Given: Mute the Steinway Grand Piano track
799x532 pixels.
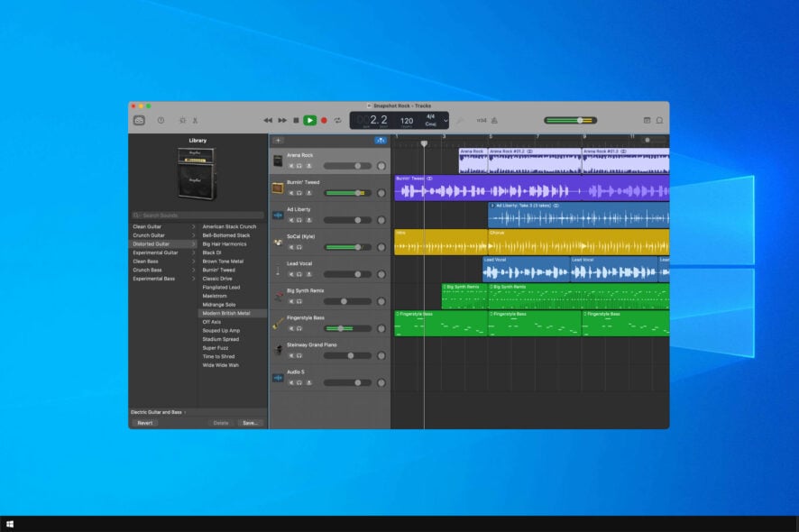Looking at the screenshot, I should (291, 355).
